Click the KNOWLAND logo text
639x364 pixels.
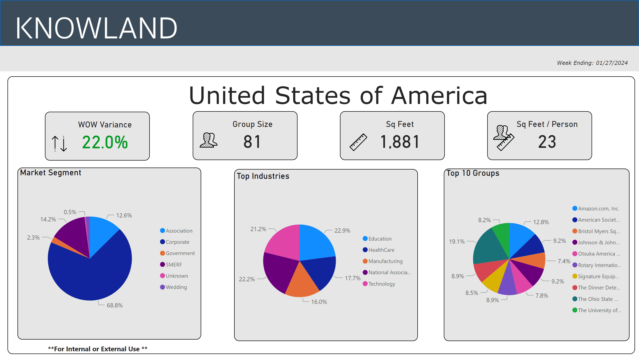pyautogui.click(x=96, y=27)
